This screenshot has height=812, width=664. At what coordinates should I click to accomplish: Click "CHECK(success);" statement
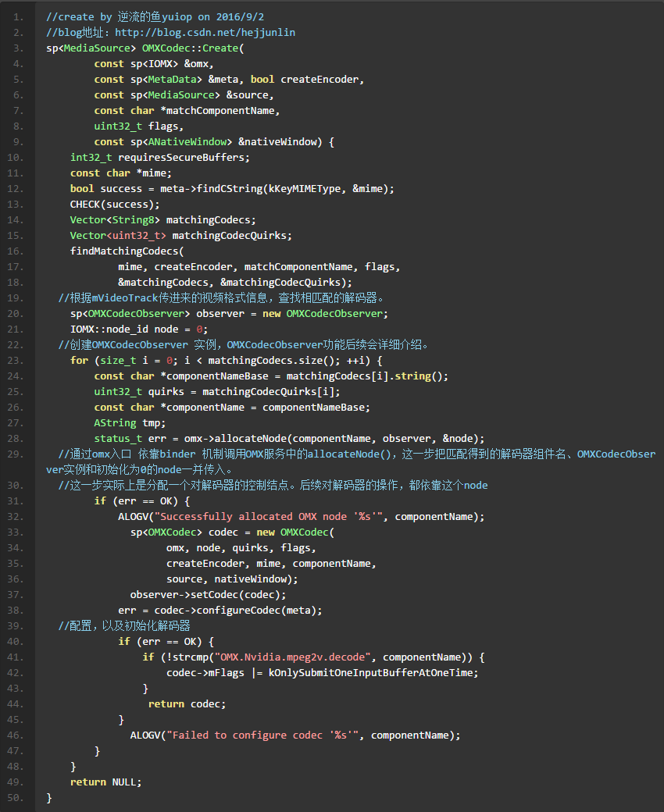tap(115, 204)
